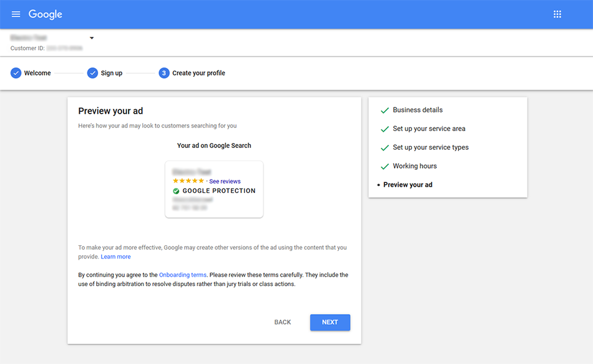Click the Google logo
The width and height of the screenshot is (593, 364).
click(46, 14)
